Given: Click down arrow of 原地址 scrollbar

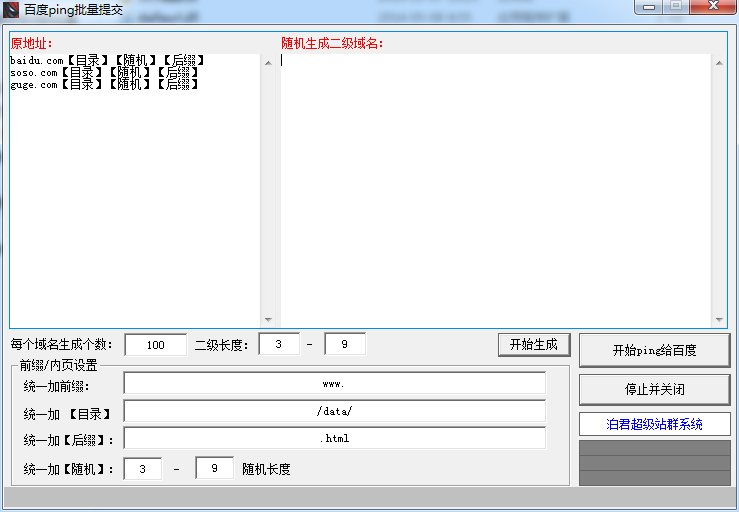Looking at the screenshot, I should pyautogui.click(x=268, y=319).
